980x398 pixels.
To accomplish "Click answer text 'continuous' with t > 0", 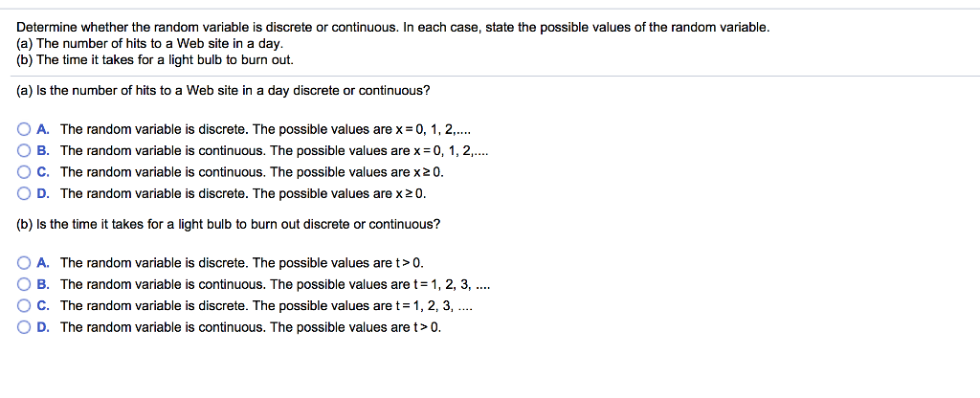I will tap(251, 327).
